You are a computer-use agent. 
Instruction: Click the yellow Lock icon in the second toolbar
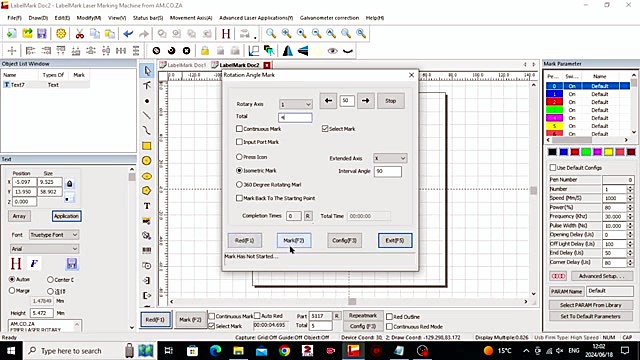(x=205, y=51)
